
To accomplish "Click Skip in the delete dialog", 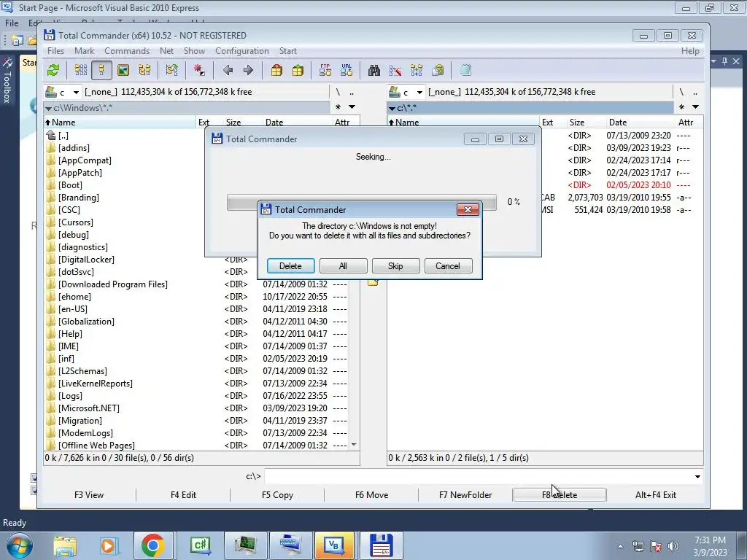I will pyautogui.click(x=395, y=265).
